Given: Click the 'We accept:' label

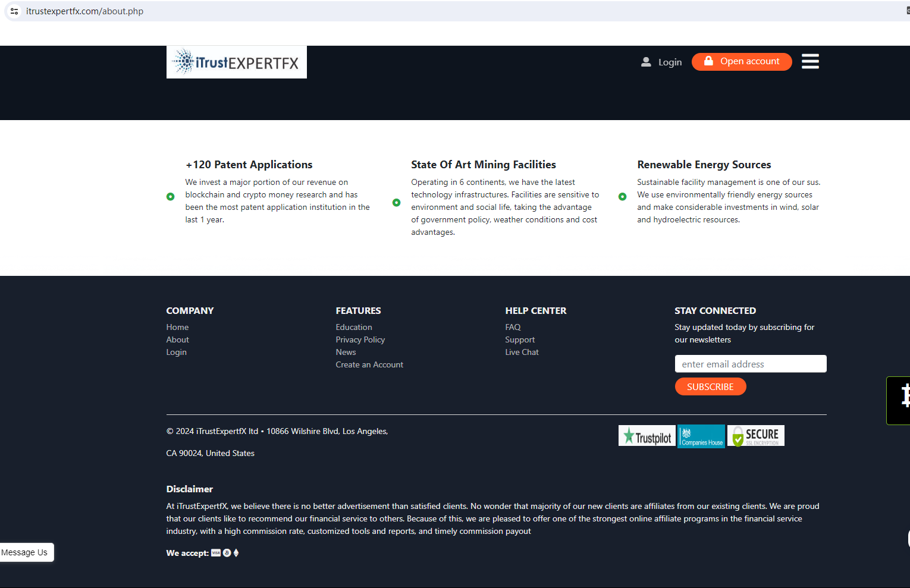Looking at the screenshot, I should [x=187, y=553].
